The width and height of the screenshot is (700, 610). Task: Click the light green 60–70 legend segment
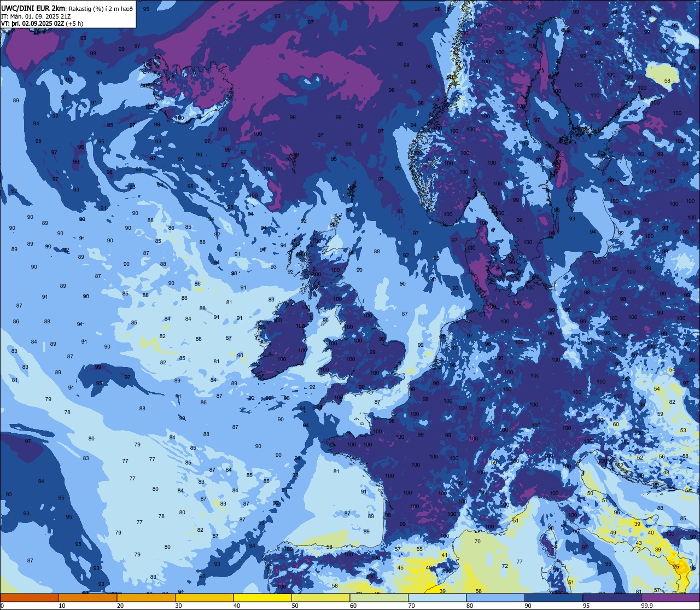(x=379, y=597)
